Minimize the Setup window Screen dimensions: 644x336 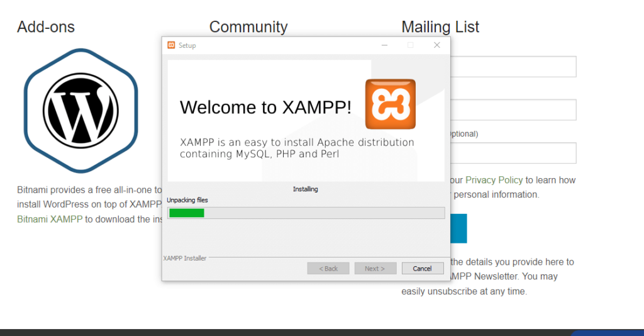coord(384,45)
